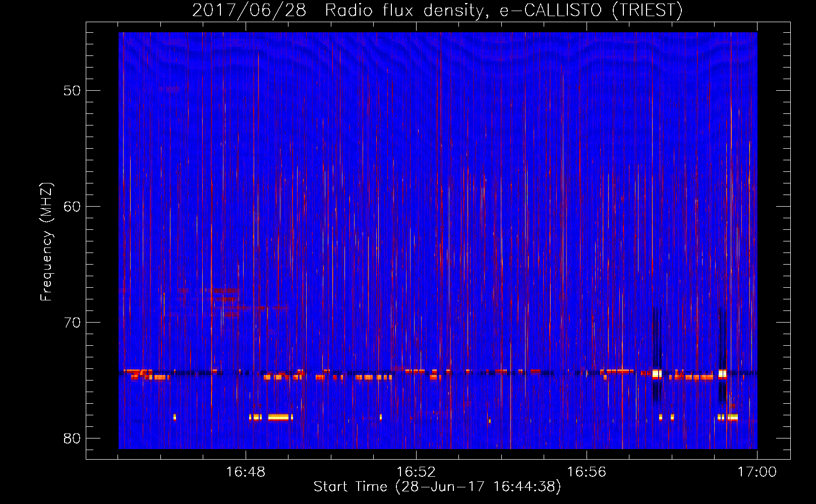
Task: Click the 60 frequency tick label
Action: (x=72, y=207)
